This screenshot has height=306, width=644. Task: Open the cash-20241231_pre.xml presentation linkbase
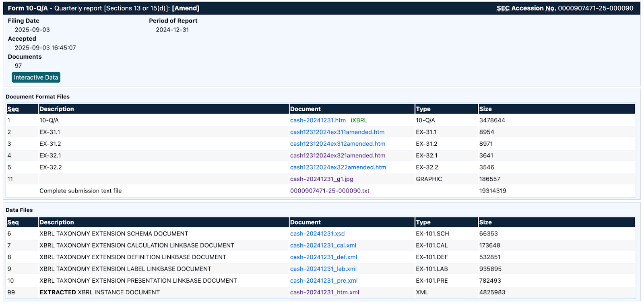[x=324, y=281]
